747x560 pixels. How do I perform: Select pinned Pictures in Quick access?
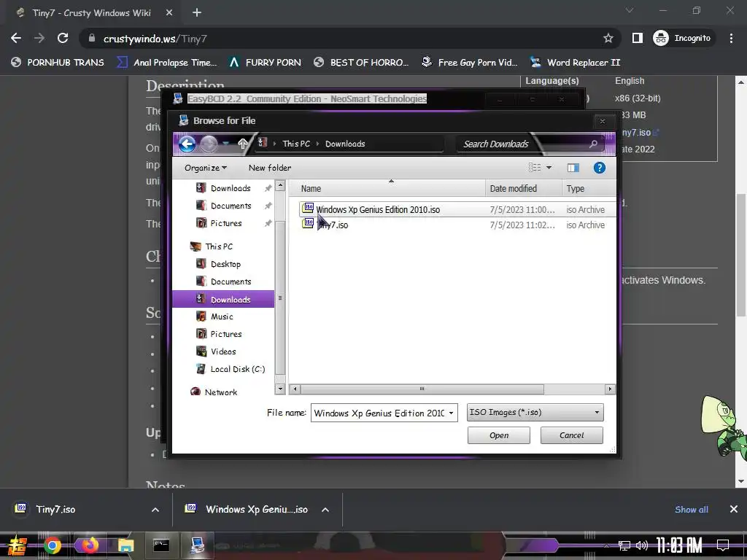tap(226, 223)
